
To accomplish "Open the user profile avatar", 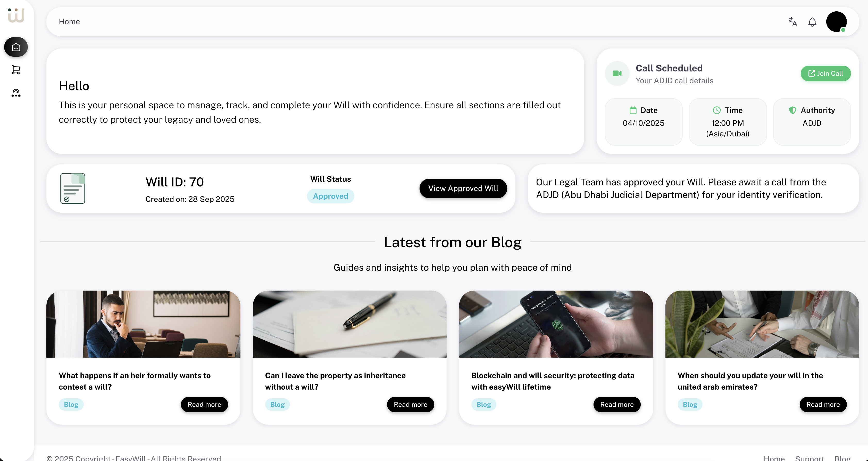I will (x=836, y=22).
